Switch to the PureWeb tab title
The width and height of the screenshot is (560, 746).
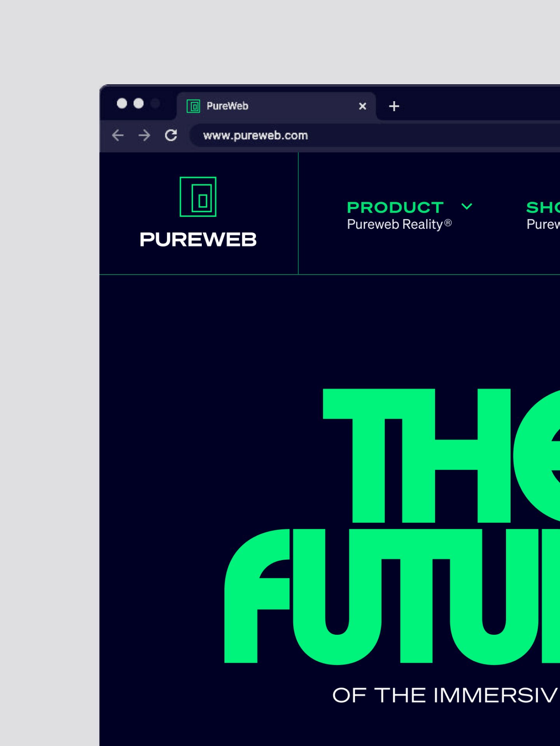227,106
